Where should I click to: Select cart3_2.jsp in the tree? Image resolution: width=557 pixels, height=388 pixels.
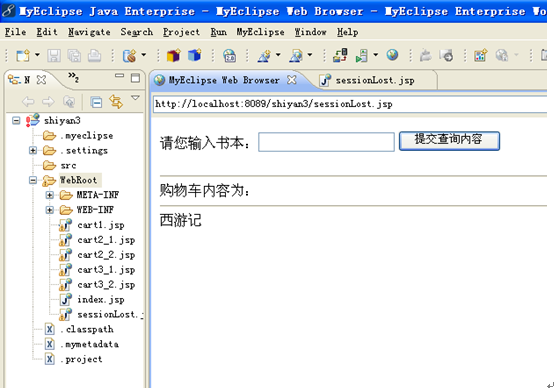click(106, 285)
